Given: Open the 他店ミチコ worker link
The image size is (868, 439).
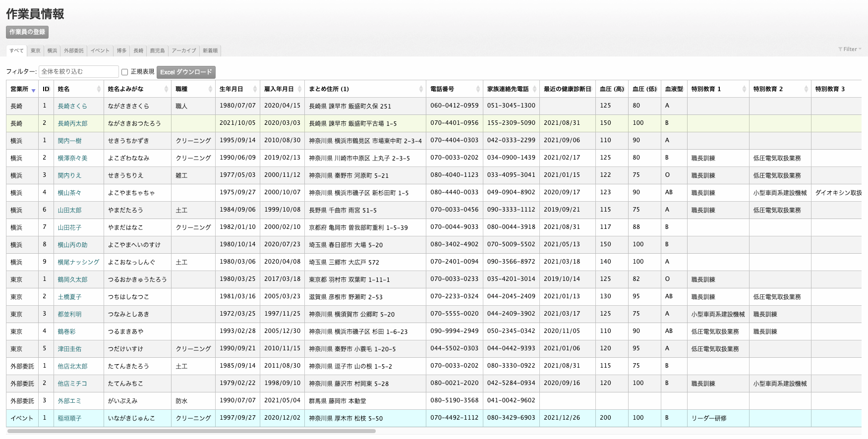Looking at the screenshot, I should [x=72, y=384].
